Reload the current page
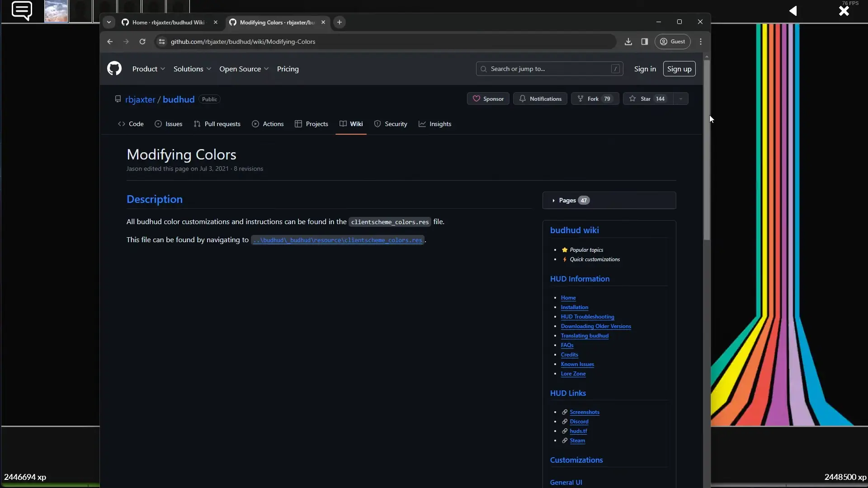The width and height of the screenshot is (868, 488). pos(142,42)
